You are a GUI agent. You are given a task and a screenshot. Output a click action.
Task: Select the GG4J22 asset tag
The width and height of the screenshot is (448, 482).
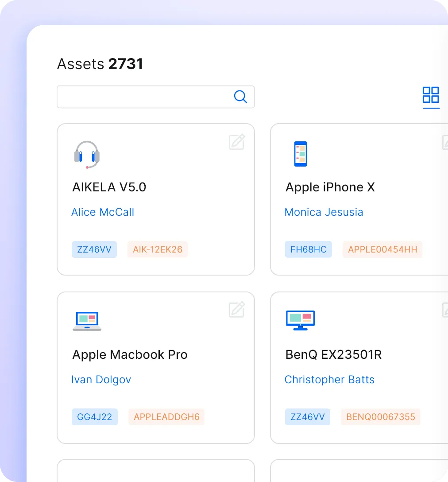(x=95, y=417)
